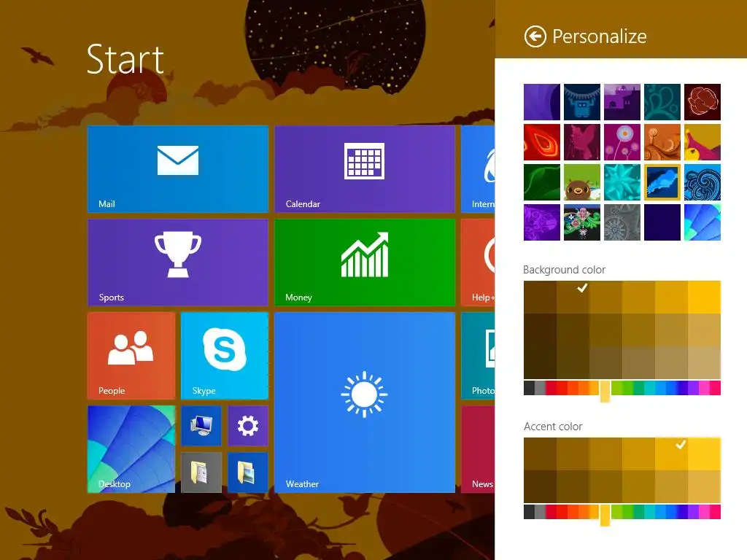This screenshot has width=747, height=560.
Task: Open the PC settings gear tile
Action: pyautogui.click(x=248, y=425)
